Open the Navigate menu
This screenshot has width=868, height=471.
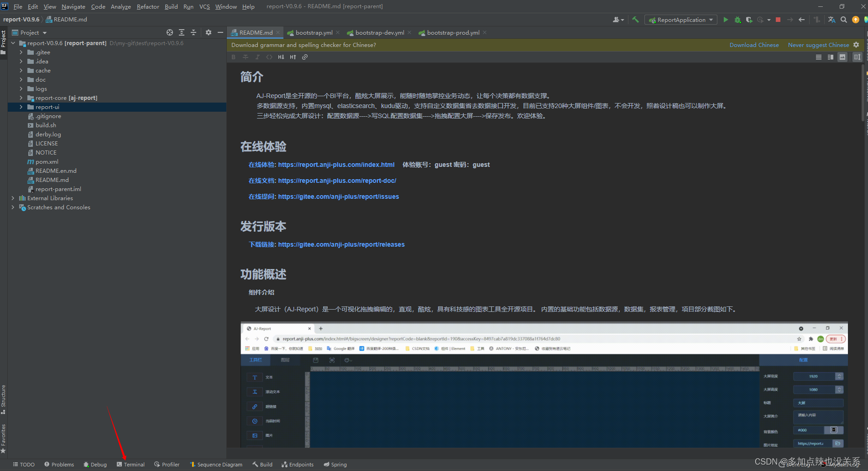click(73, 6)
